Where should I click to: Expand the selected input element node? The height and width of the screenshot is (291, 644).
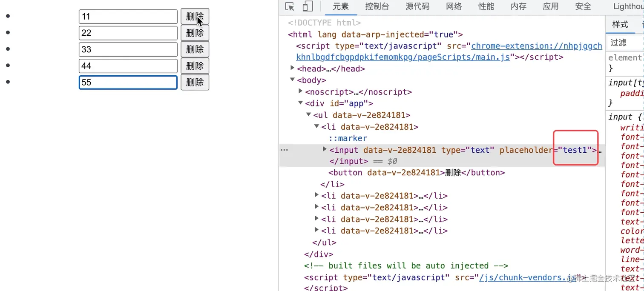[x=325, y=149]
